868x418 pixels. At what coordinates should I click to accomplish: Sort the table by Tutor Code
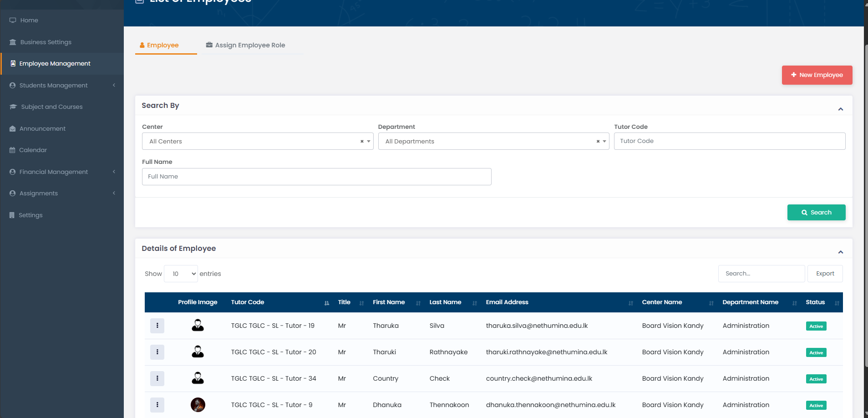click(x=248, y=302)
